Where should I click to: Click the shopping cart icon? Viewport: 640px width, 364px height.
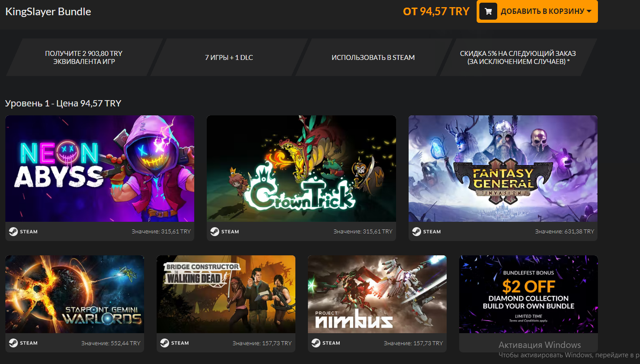point(488,11)
